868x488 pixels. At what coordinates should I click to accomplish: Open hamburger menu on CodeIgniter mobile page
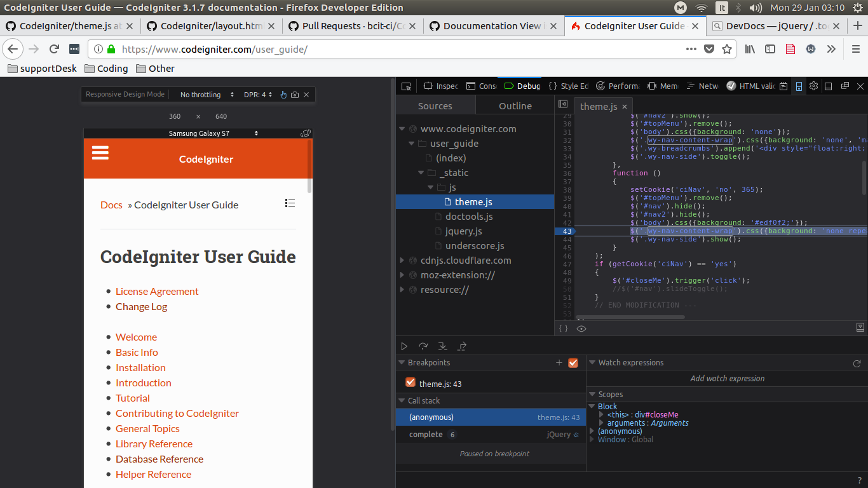coord(100,152)
